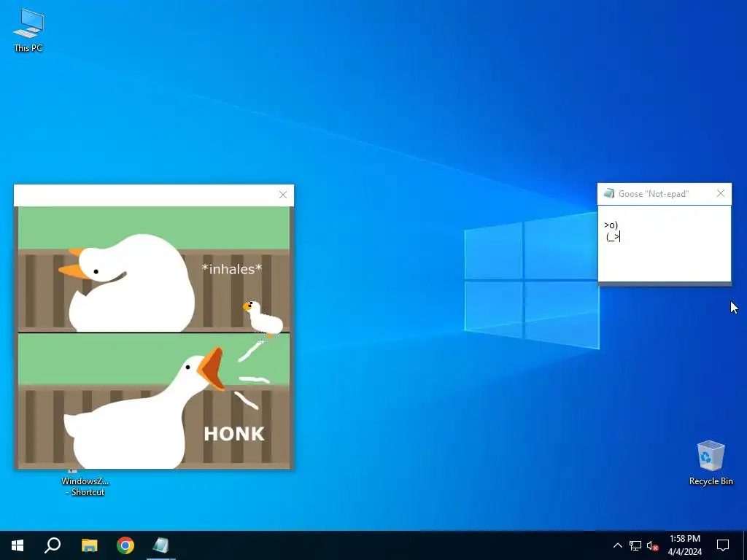Click the Show Desktop sliver in the taskbar
Viewport: 747px width, 560px height.
[745, 545]
